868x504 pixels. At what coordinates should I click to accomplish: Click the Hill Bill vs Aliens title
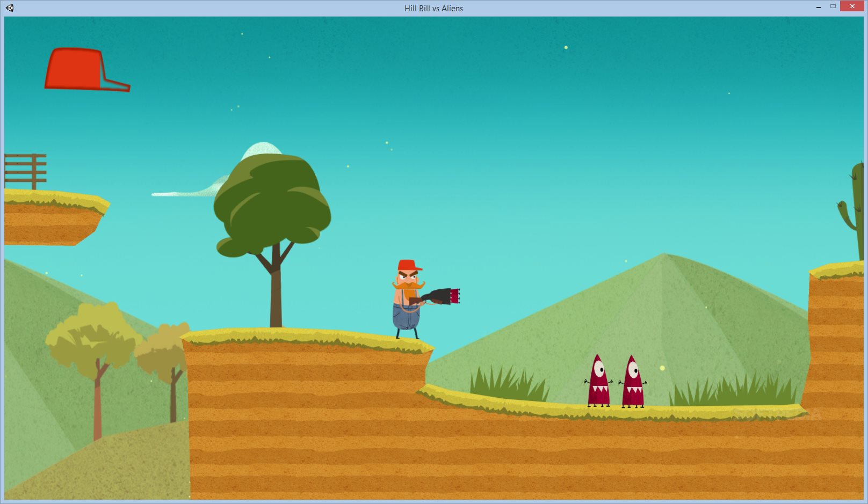[433, 8]
